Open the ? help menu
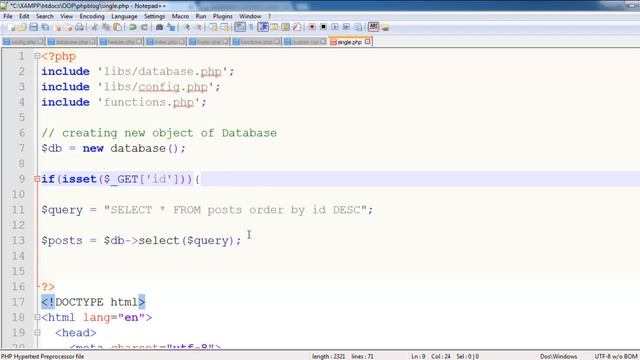Viewport: 640px width, 360px height. [269, 16]
